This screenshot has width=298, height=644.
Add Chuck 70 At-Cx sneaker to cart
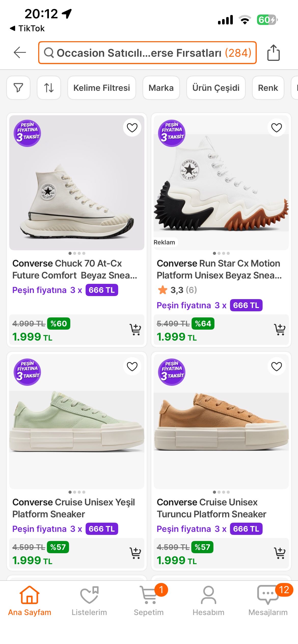coord(135,330)
